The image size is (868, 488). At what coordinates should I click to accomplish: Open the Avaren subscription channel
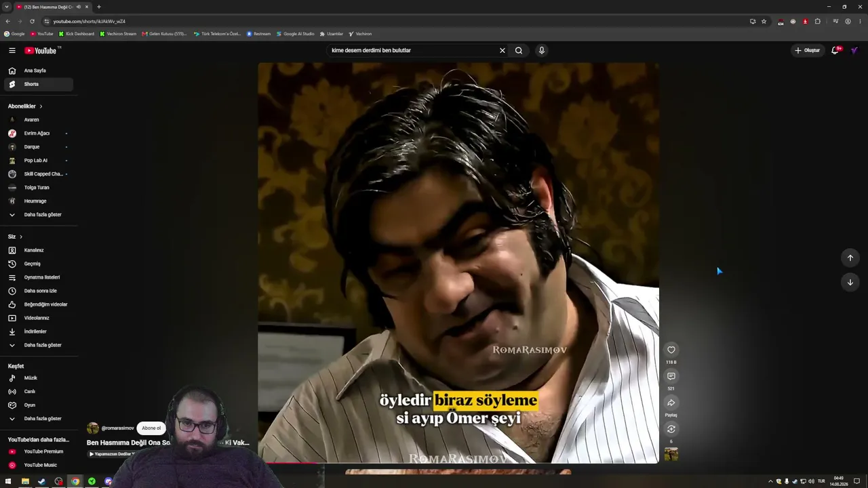[39, 120]
